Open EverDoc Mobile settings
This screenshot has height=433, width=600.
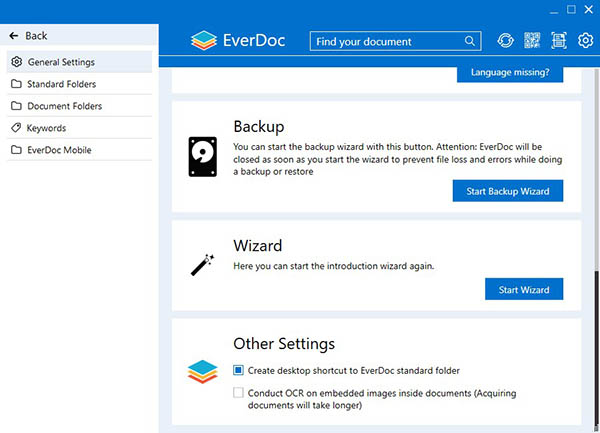59,150
